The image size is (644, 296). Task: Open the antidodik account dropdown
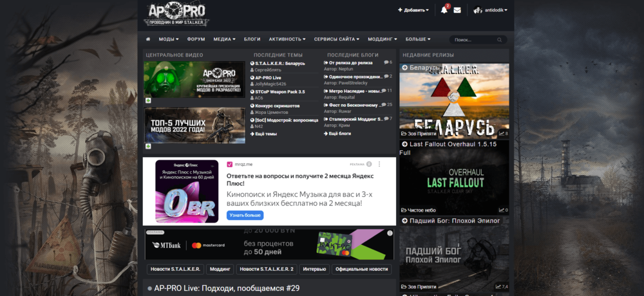coord(496,10)
